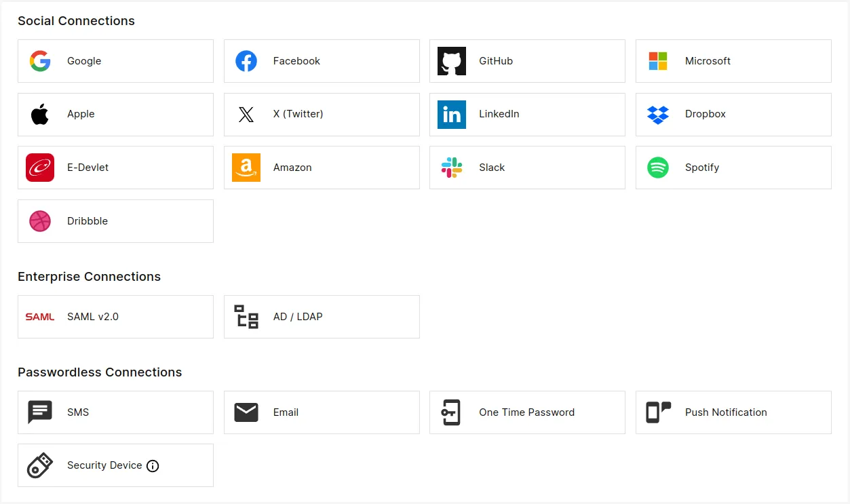The height and width of the screenshot is (504, 850).
Task: Choose the X (Twitter) connection
Action: pos(322,114)
